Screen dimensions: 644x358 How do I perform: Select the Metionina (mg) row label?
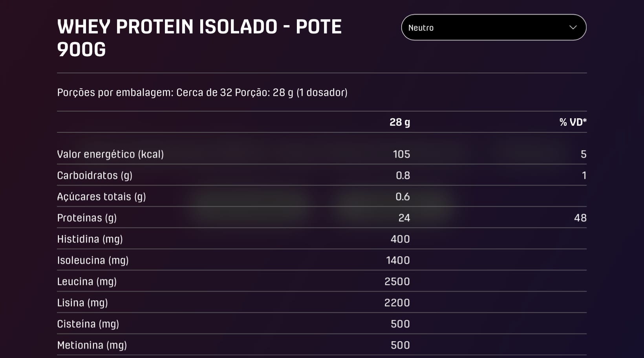pos(92,345)
